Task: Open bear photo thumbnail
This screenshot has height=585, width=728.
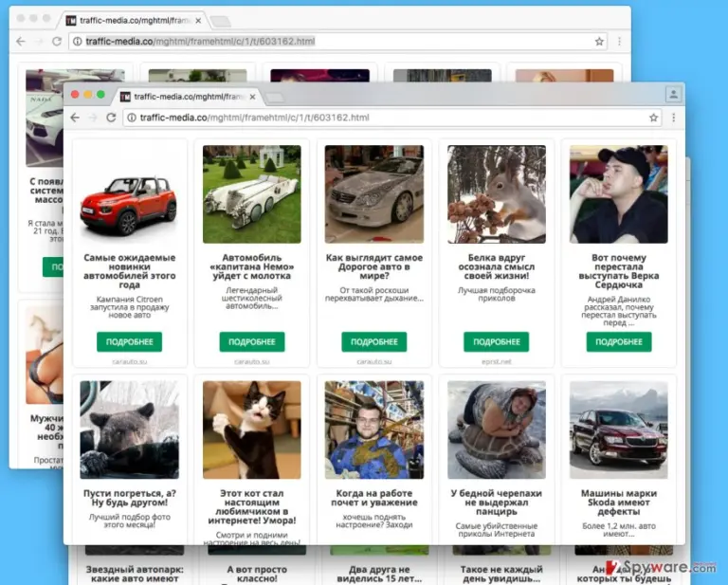Action: click(x=129, y=430)
